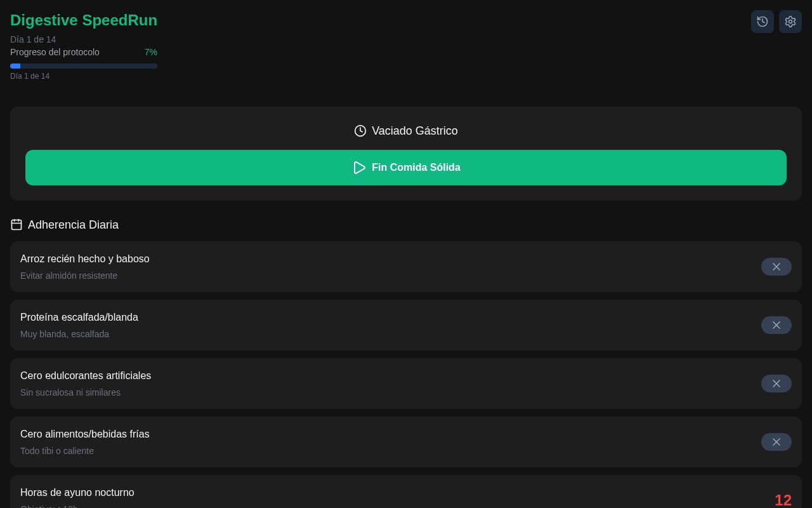Viewport: 812px width, 508px height.
Task: Click the 7% progress value
Action: coord(151,52)
